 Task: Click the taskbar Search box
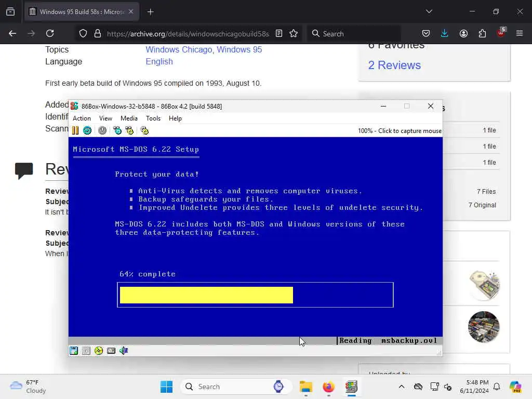click(236, 387)
